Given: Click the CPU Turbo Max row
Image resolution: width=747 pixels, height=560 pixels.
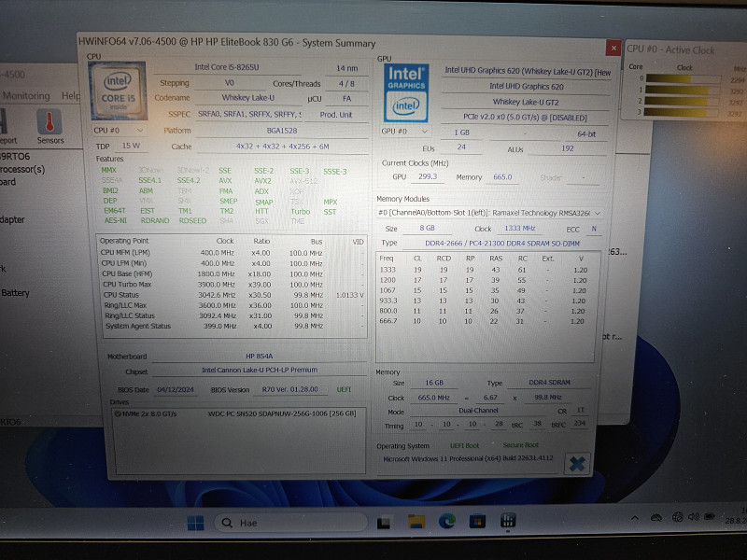Looking at the screenshot, I should (x=233, y=285).
